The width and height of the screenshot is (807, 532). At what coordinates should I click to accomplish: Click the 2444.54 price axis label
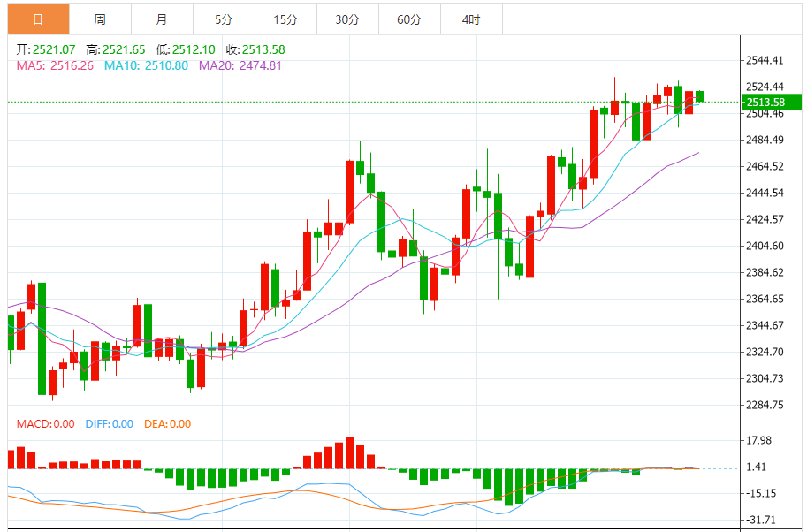point(765,193)
